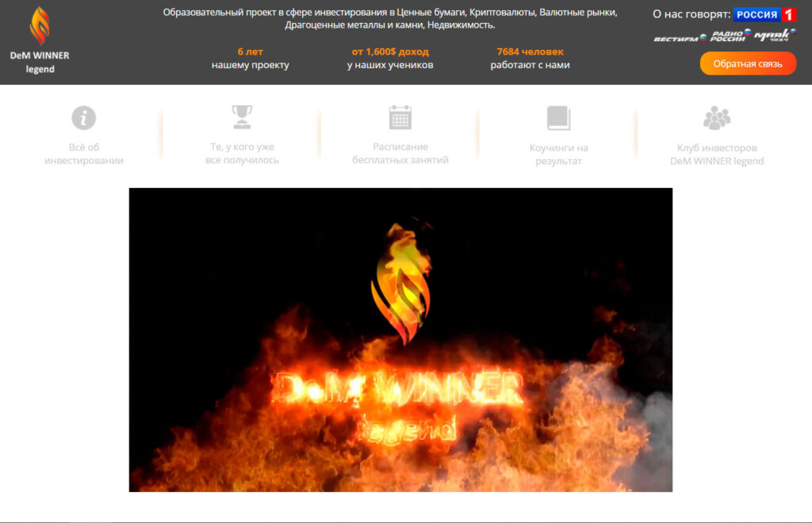Go to the 'Коучинги на результат' text link
This screenshot has height=523, width=812.
coord(558,155)
